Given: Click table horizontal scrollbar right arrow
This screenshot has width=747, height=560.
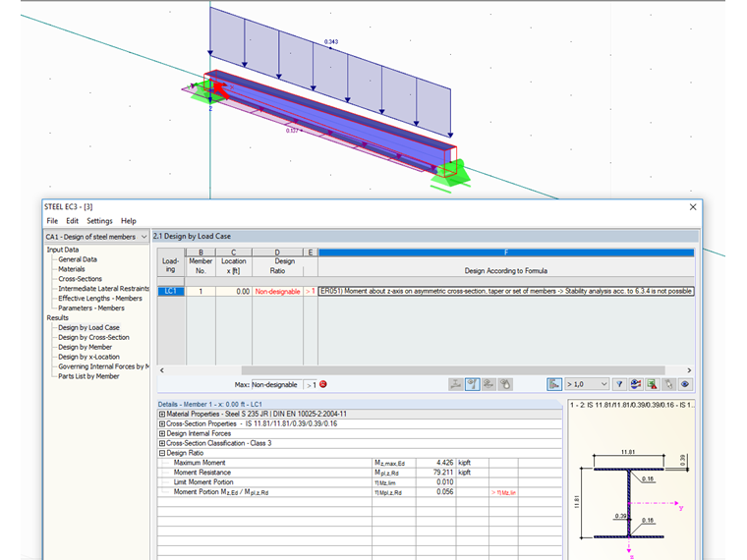Looking at the screenshot, I should [689, 370].
